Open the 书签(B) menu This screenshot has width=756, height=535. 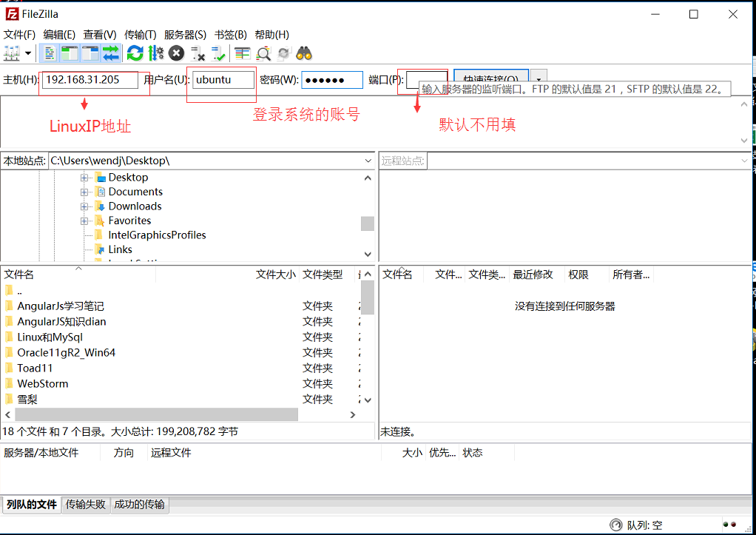coord(231,35)
